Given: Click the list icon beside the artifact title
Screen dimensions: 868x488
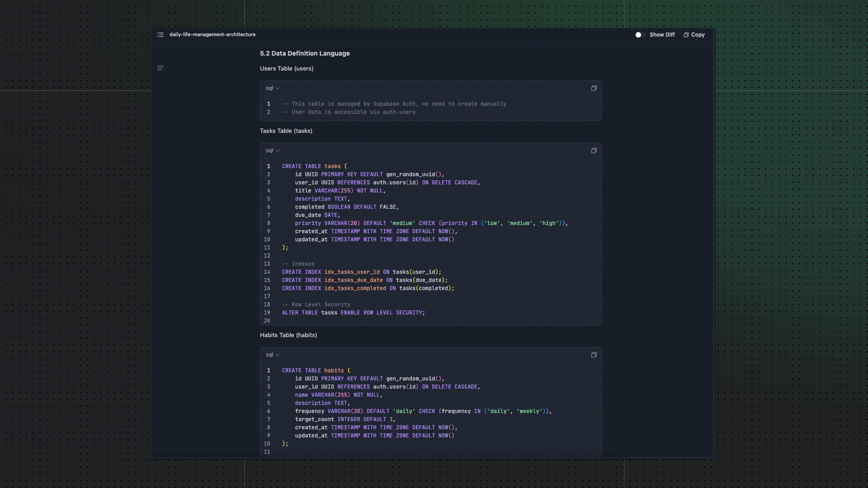Looking at the screenshot, I should tap(160, 35).
